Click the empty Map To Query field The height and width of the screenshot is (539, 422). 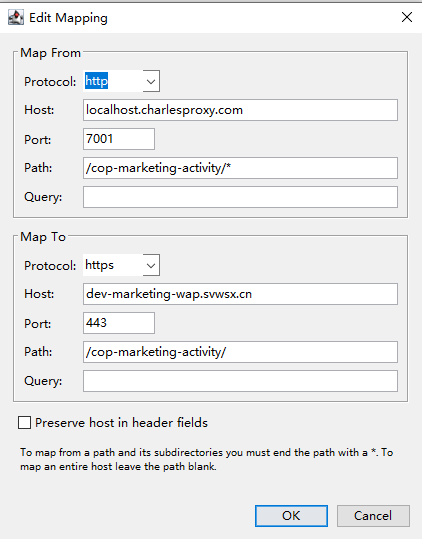coord(240,381)
